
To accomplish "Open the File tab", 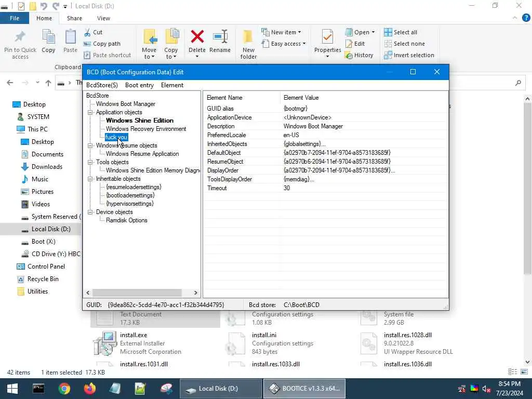I will (x=15, y=18).
